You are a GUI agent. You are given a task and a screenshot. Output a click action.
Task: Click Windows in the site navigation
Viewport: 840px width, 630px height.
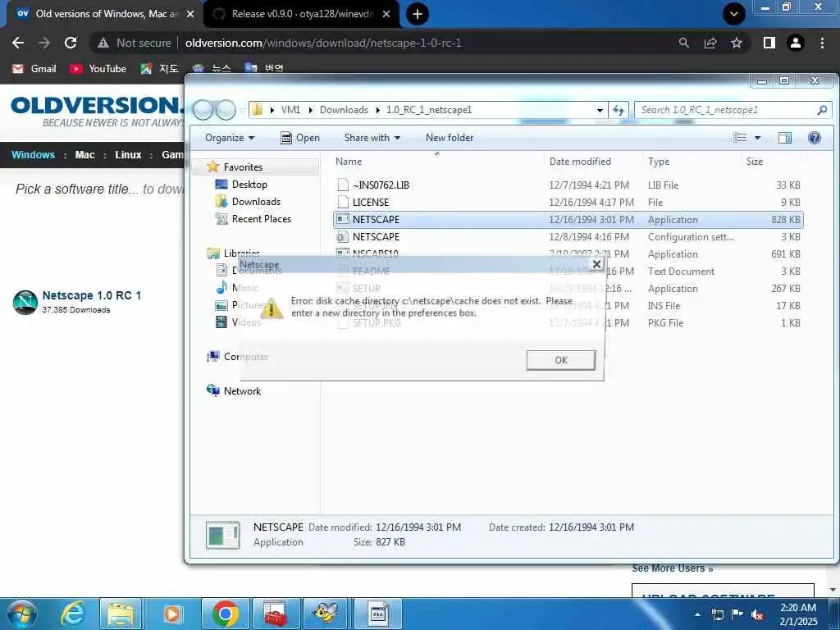pyautogui.click(x=33, y=155)
